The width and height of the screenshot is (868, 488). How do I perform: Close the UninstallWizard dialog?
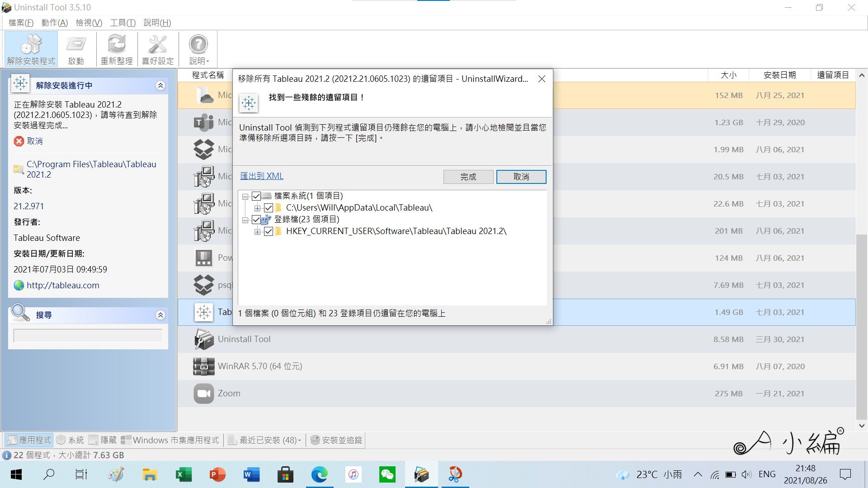[x=542, y=79]
